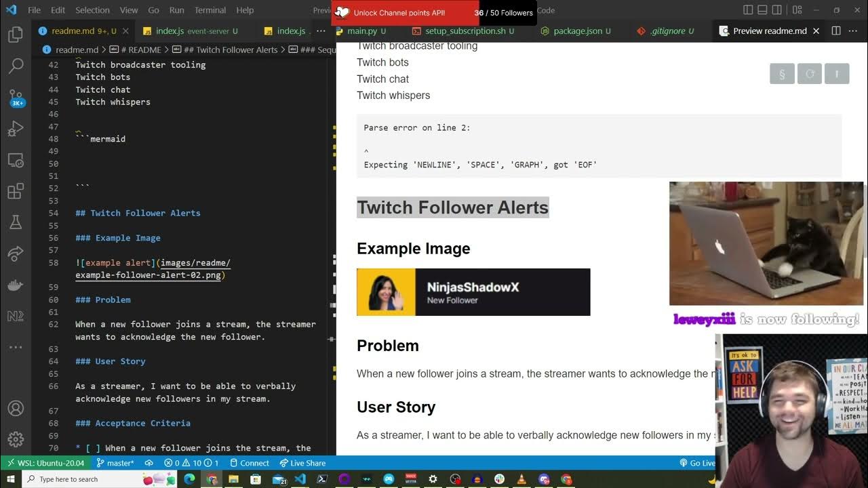Screen dimensions: 868x488
Task: Click the synchronize changes cloud icon
Action: tap(149, 463)
